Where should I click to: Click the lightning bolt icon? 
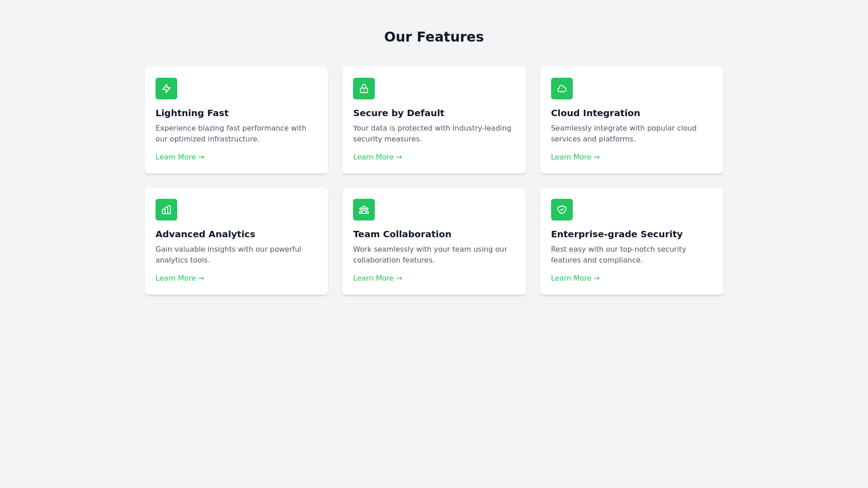[166, 89]
